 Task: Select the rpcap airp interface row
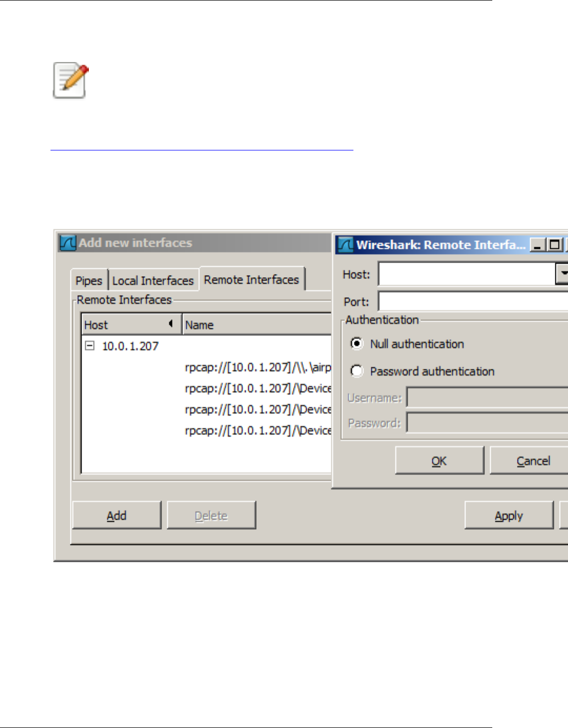pos(258,367)
